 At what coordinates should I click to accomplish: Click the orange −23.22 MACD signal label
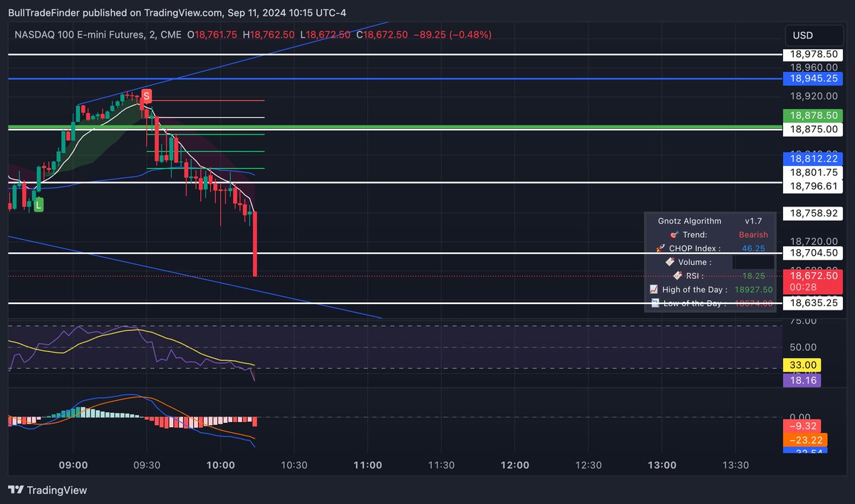[805, 440]
